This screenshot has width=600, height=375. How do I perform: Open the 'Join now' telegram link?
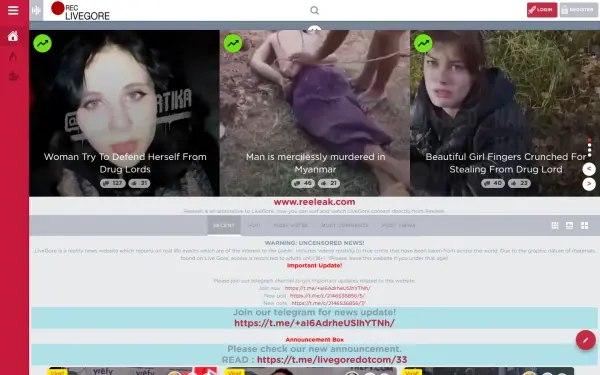coord(328,288)
